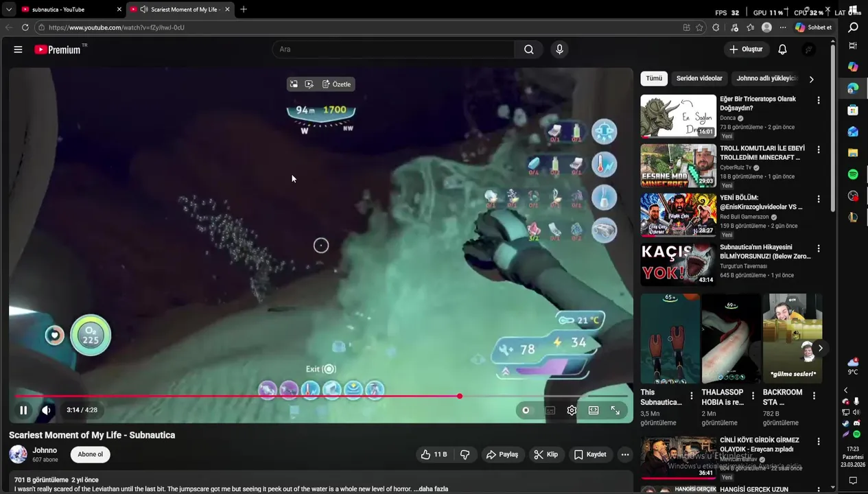Start voice search with the microphone icon
The width and height of the screenshot is (868, 494).
pyautogui.click(x=559, y=49)
